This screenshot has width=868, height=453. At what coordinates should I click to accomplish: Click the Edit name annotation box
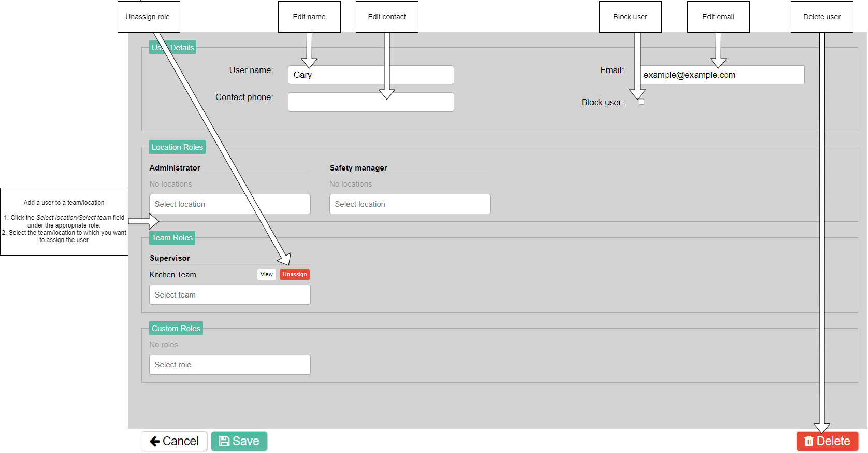(x=309, y=17)
